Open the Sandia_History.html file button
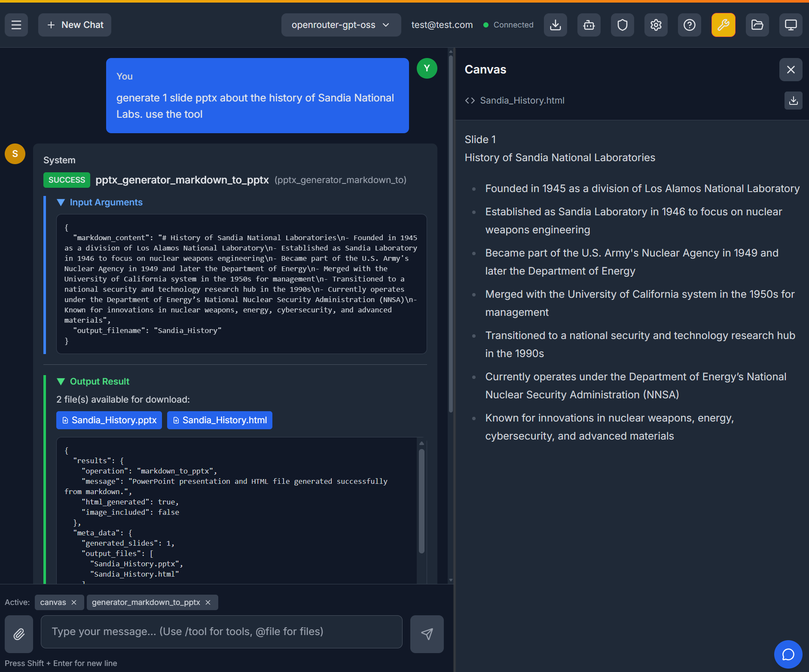 point(220,420)
